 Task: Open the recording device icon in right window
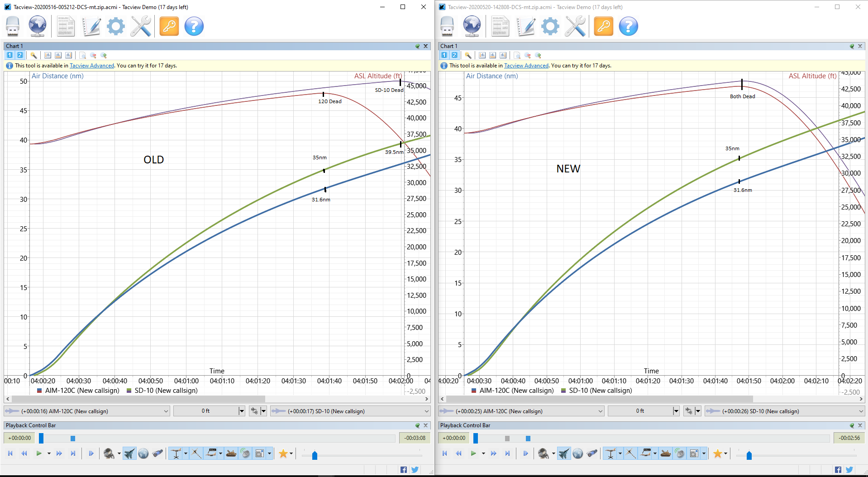447,26
